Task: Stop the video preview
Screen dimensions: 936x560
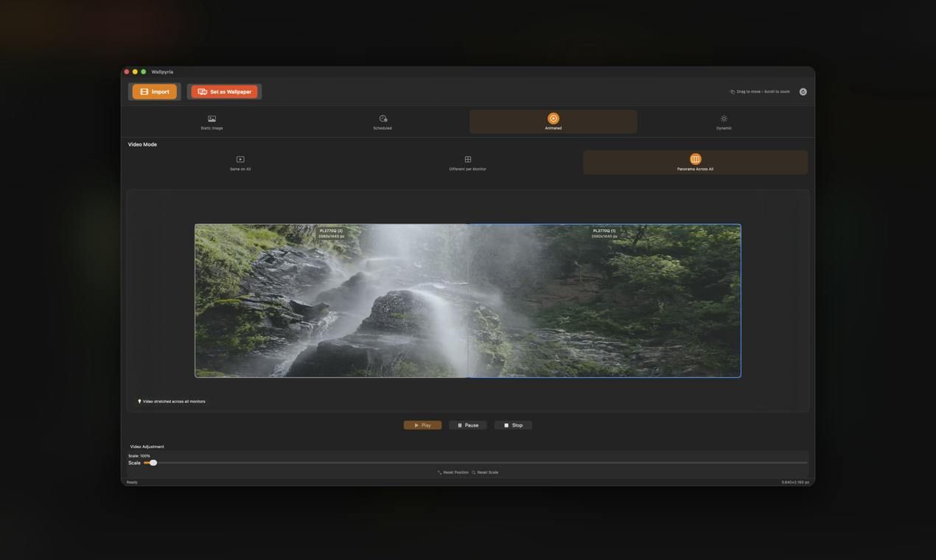Action: pyautogui.click(x=513, y=425)
